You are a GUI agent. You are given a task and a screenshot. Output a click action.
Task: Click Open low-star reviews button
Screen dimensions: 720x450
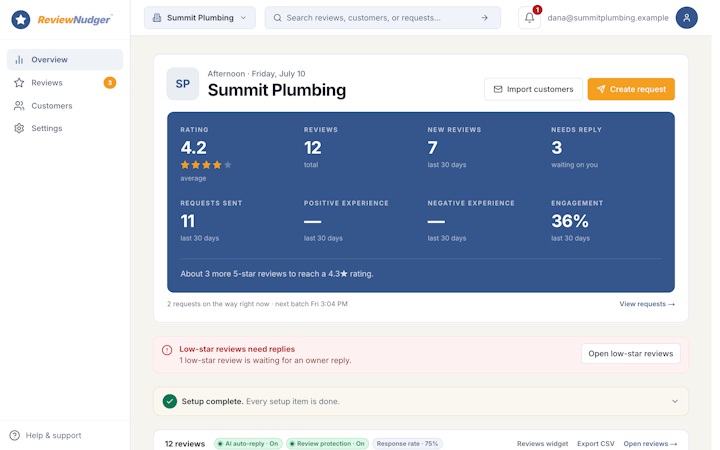click(630, 354)
